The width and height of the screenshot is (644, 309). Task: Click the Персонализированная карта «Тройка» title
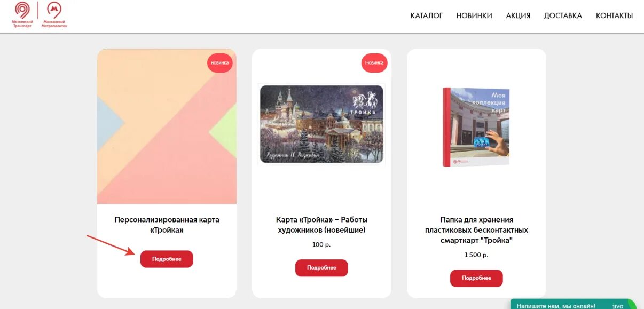point(167,225)
